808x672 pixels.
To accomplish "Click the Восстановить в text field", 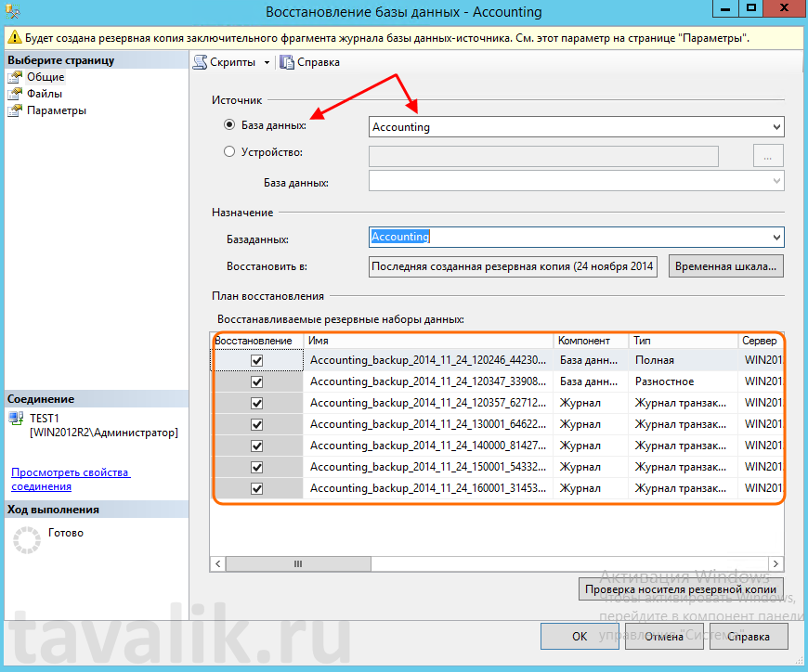I will pos(513,266).
